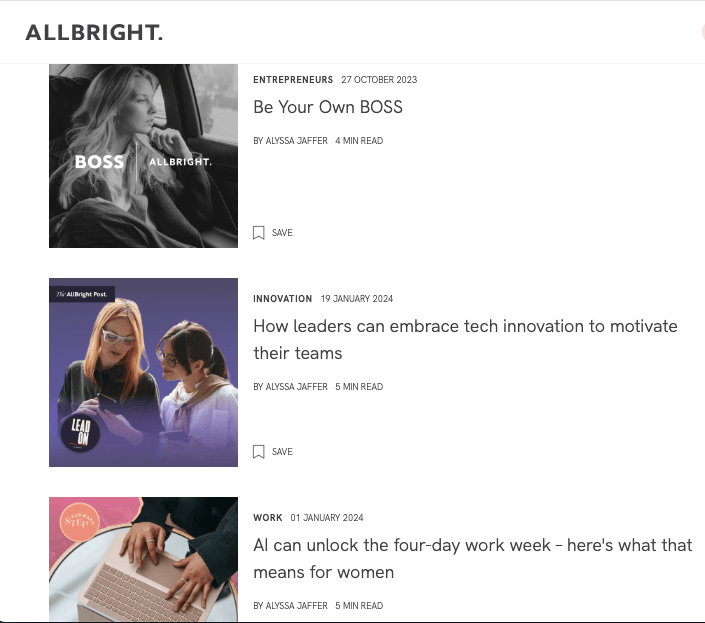Open the "Be Your Own BOSS" headline
This screenshot has height=623, width=705.
(328, 107)
